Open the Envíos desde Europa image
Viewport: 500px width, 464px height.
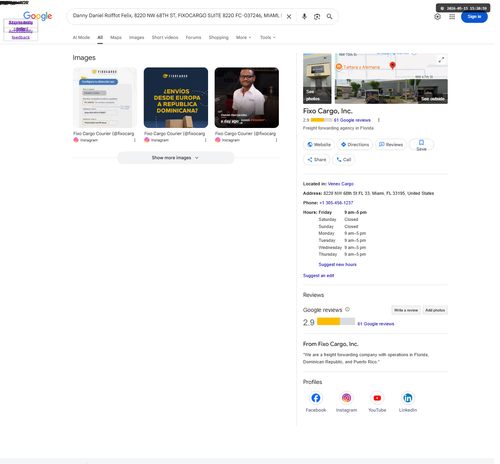(176, 97)
